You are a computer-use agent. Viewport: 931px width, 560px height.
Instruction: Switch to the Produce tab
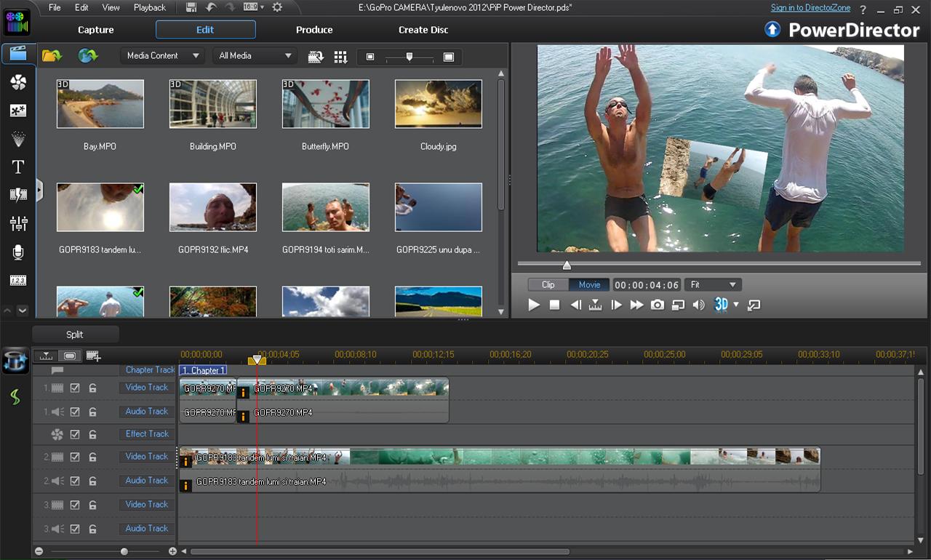pyautogui.click(x=314, y=30)
